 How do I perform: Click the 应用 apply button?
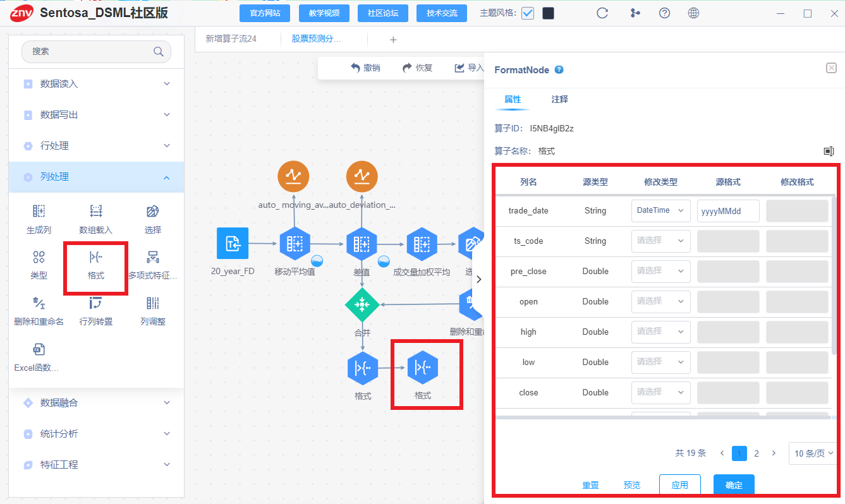pos(680,485)
